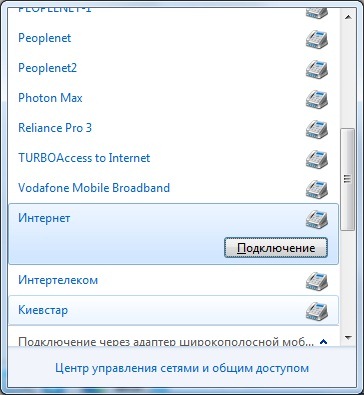Click the phone icon for TURBOAccess to Internet
Viewport: 364px width, 395px height.
317,159
